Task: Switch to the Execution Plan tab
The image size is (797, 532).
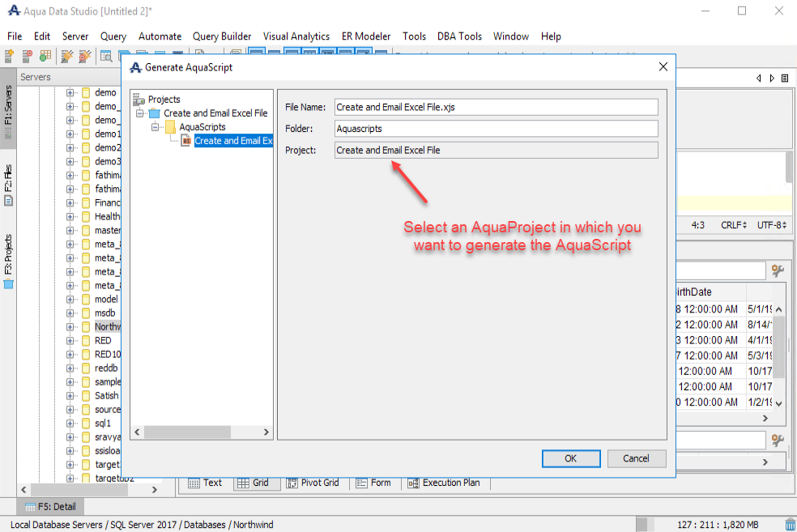Action: pos(444,483)
